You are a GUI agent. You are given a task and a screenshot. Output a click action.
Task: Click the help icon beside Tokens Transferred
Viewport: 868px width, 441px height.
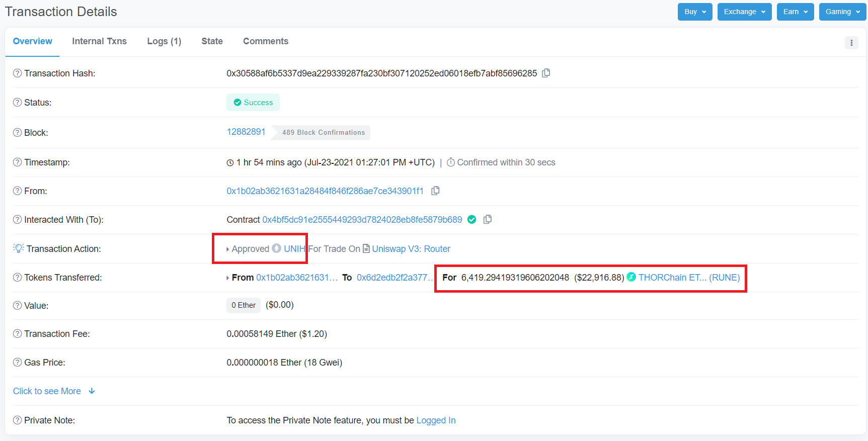tap(18, 278)
